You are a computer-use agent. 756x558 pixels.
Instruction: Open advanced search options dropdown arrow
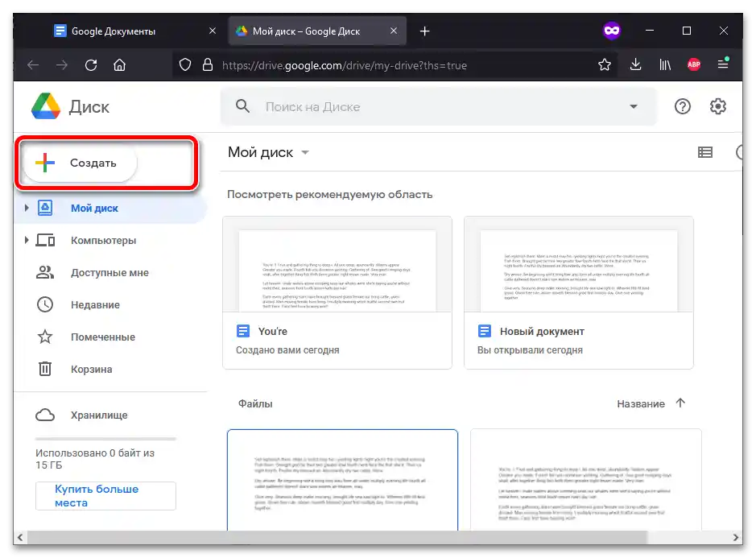(634, 106)
